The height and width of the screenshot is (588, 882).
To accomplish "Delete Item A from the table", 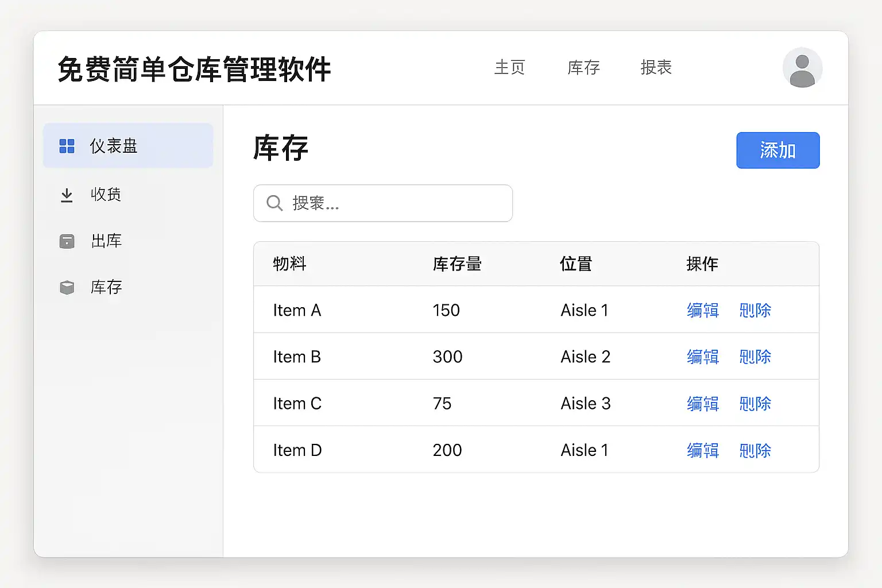I will (x=755, y=311).
